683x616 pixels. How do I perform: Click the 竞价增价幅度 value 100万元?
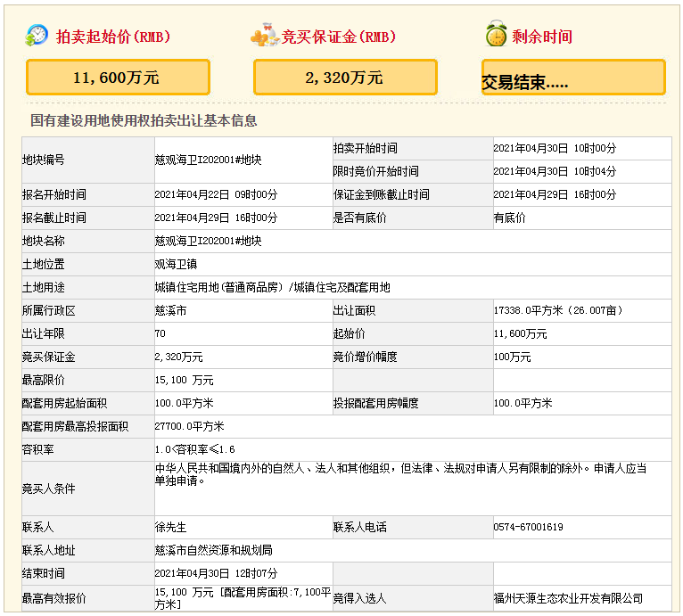point(512,357)
